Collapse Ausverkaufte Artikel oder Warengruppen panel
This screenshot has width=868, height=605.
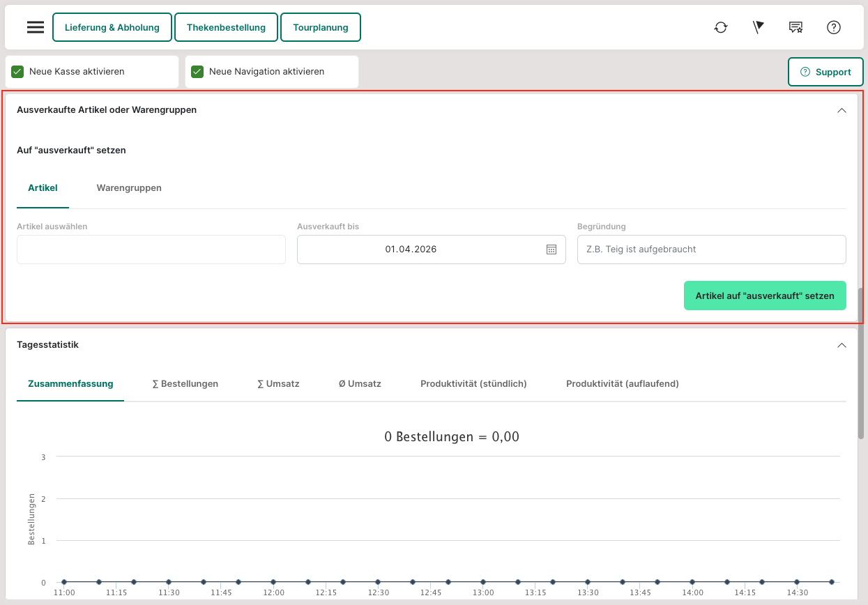(842, 110)
